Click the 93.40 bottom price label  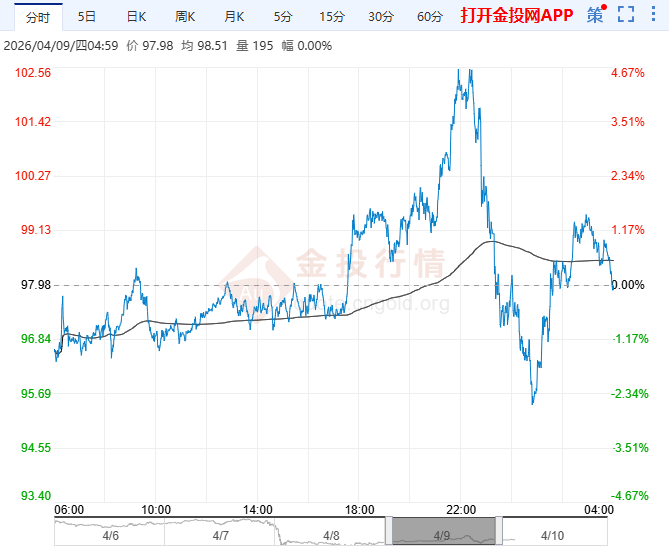(36, 496)
